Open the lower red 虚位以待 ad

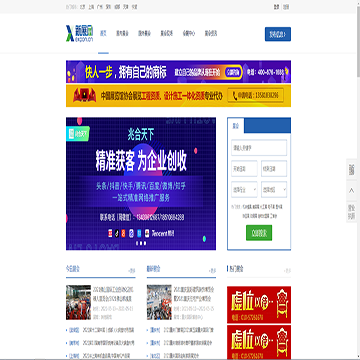click(259, 342)
